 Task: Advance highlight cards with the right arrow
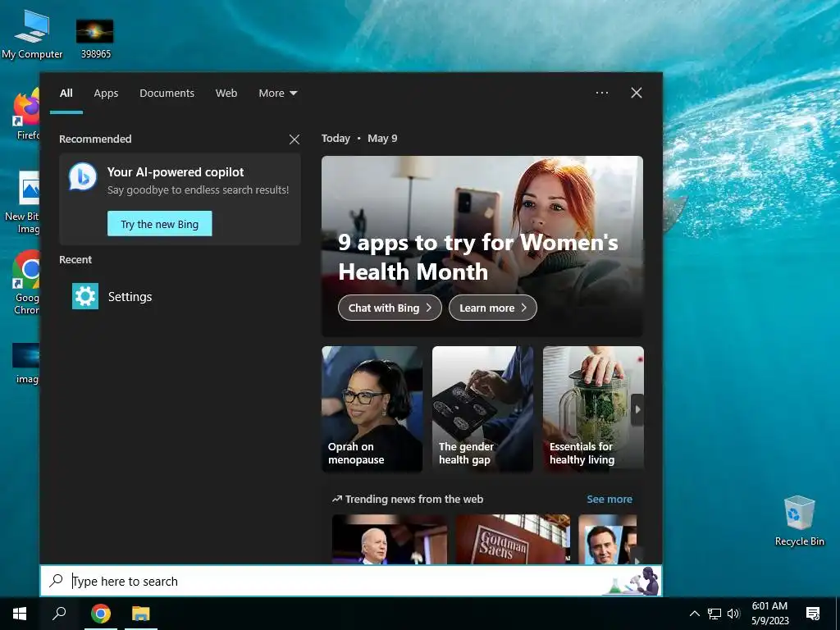[637, 410]
